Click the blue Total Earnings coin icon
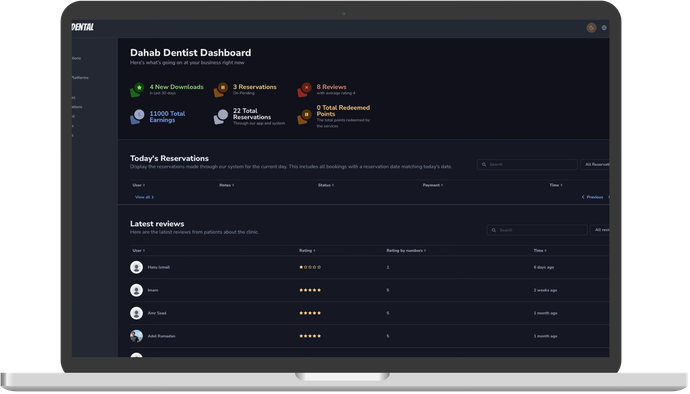Screen dimensions: 690x394 [x=137, y=117]
